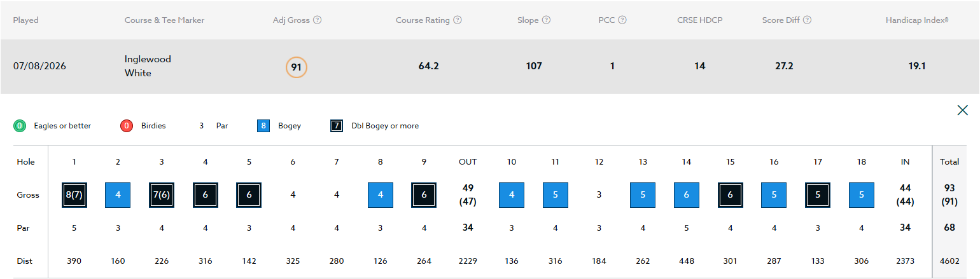Viewport: 980px width, 279px height.
Task: Select the hole 2 bogey score box
Action: click(118, 195)
